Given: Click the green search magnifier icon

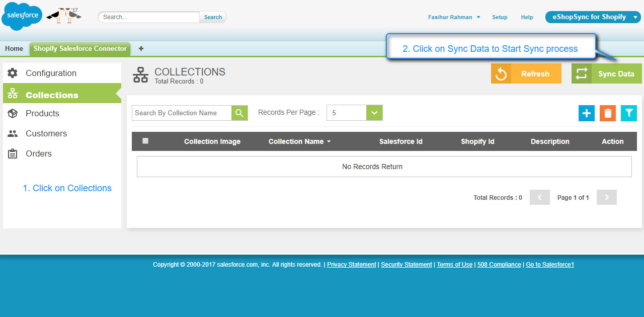Looking at the screenshot, I should click(x=239, y=113).
